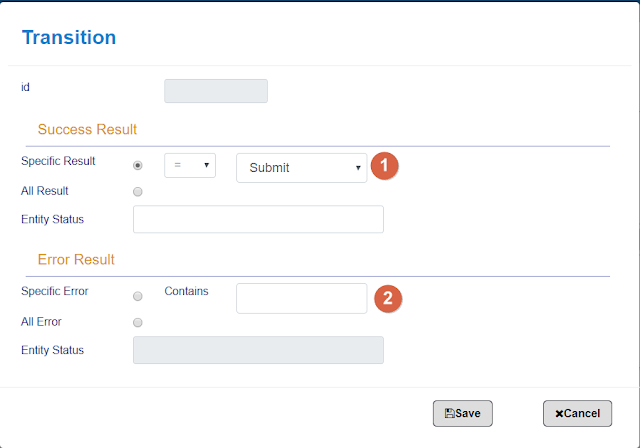The image size is (640, 448).
Task: Click the Error Result Entity Status field
Action: (258, 350)
